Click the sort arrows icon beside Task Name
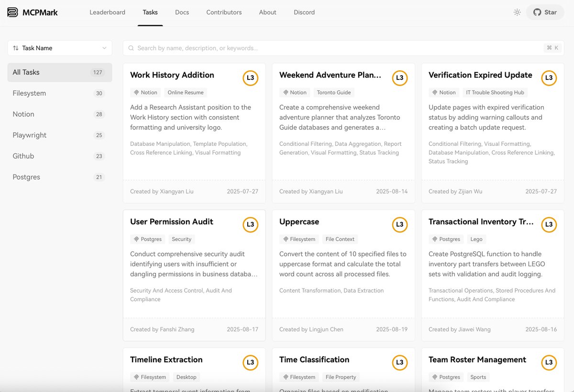 click(16, 48)
